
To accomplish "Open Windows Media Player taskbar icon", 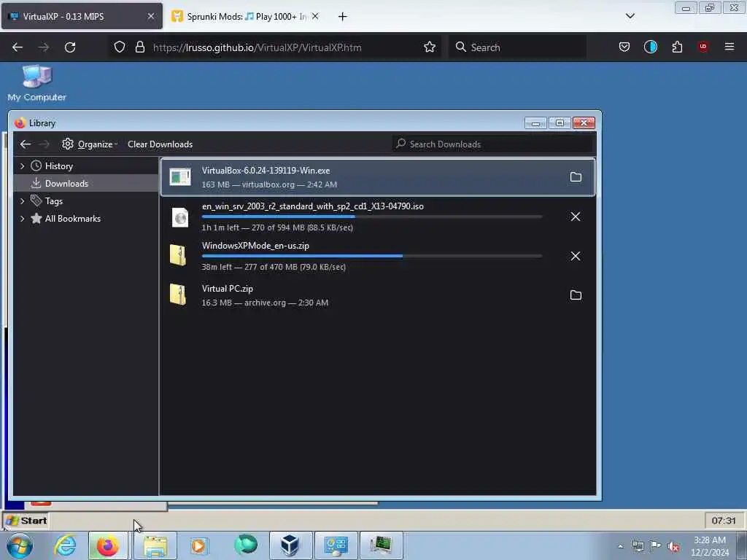I will coord(198,545).
